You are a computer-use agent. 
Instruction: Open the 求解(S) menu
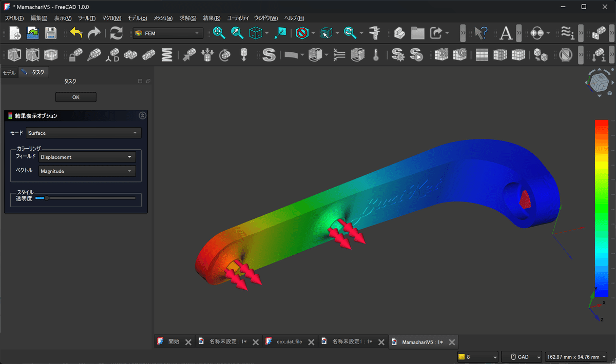click(x=188, y=18)
